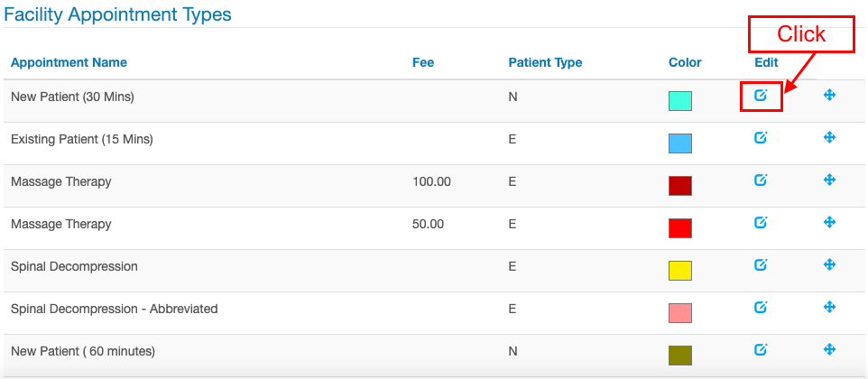
Task: Select the Spinal Decompression - Abbreviated row name
Action: [x=114, y=309]
